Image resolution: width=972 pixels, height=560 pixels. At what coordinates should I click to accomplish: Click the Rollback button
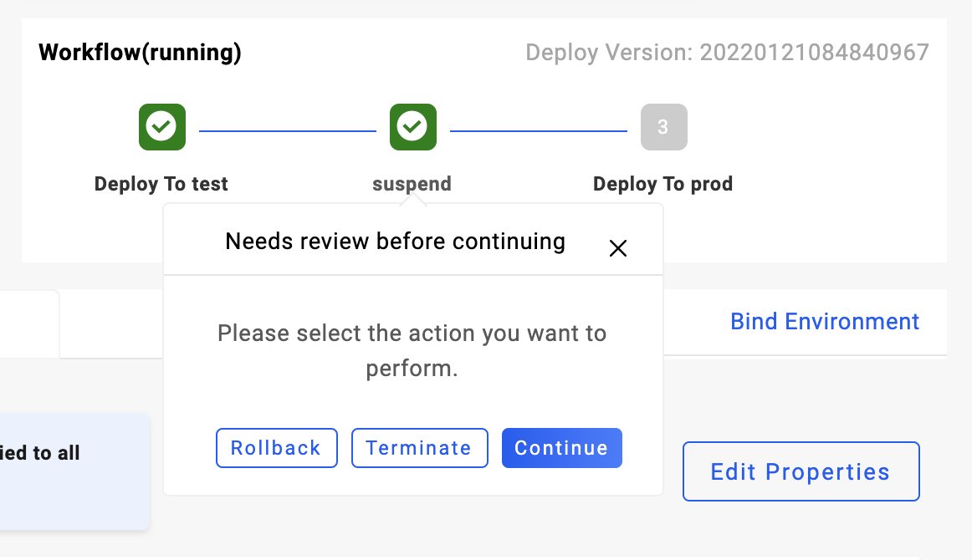[276, 448]
